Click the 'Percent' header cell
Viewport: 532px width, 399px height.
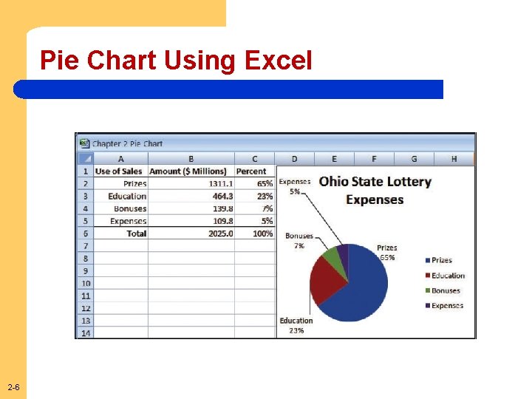[254, 171]
